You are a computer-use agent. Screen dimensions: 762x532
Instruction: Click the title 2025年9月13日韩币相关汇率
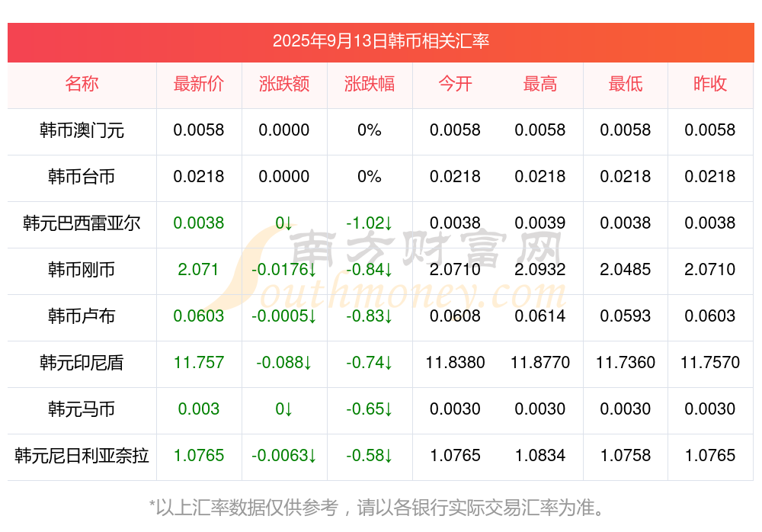[380, 41]
